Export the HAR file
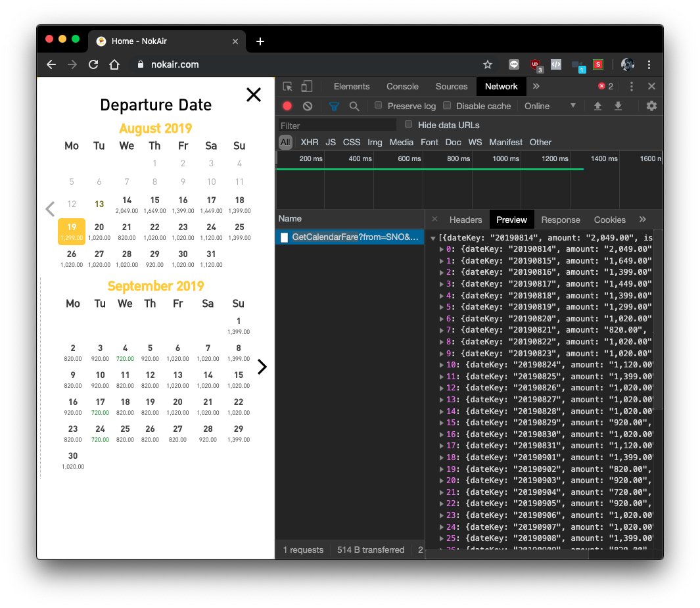 click(618, 106)
